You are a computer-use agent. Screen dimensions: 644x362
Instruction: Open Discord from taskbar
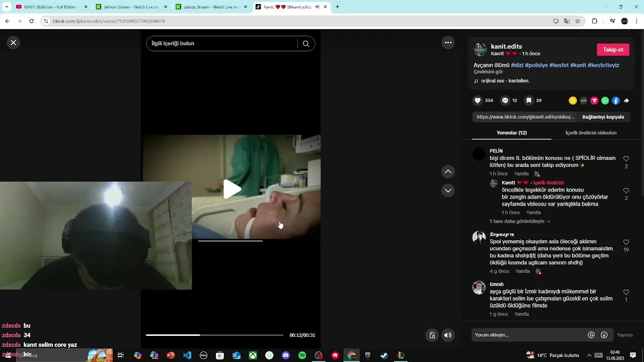[286, 355]
